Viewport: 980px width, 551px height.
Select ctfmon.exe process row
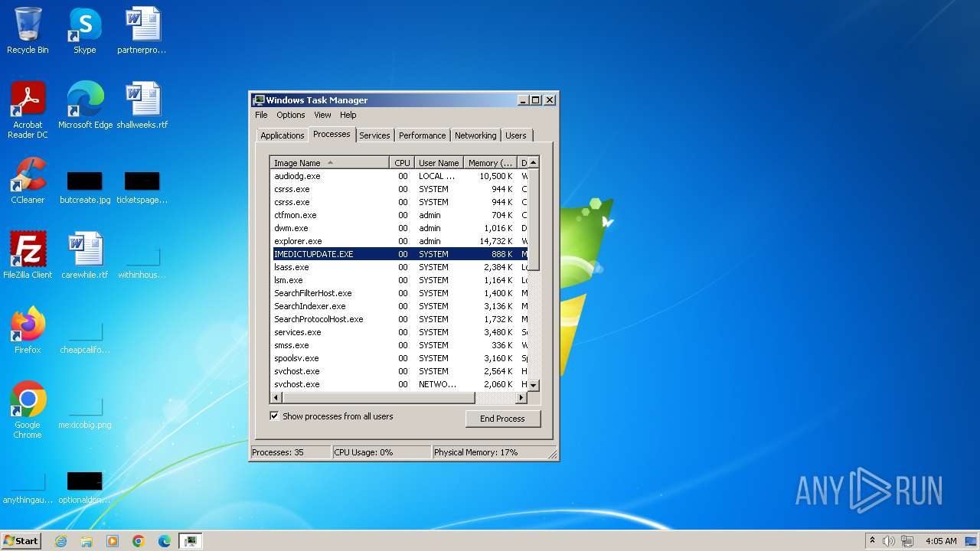tap(399, 215)
